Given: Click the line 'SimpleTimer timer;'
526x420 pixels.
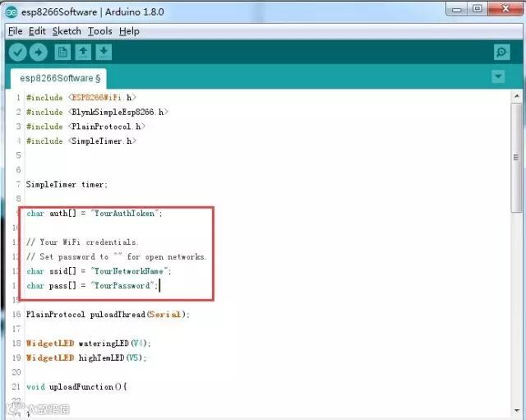Looking at the screenshot, I should 67,184.
